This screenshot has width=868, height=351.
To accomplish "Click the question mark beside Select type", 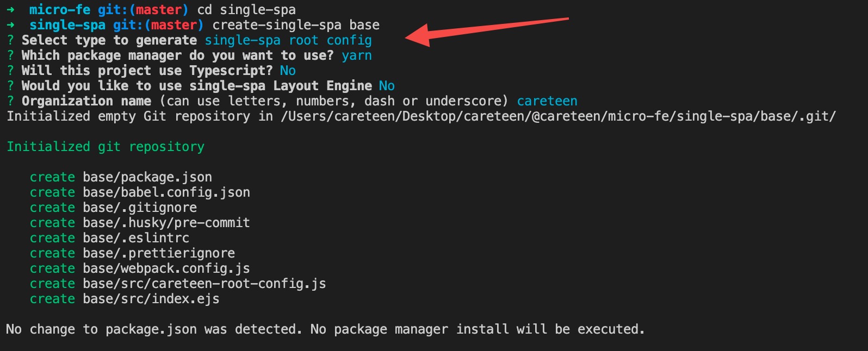I will (10, 40).
